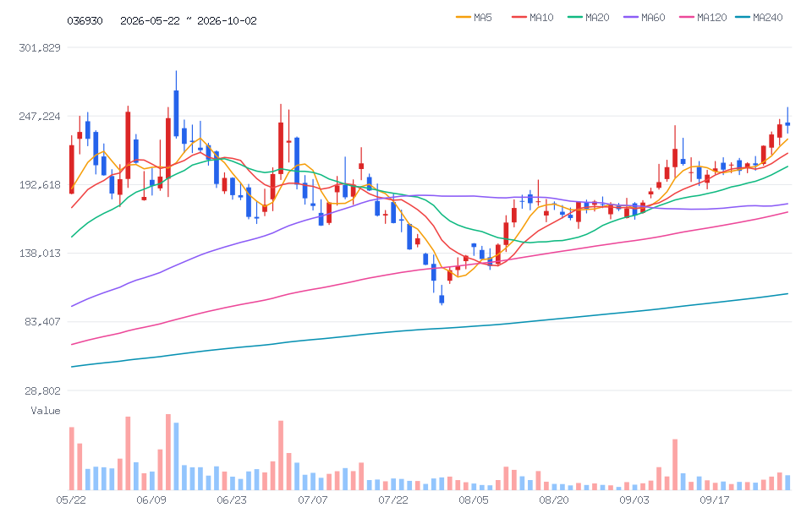
Task: Toggle the MA10 legend entry
Action: [533, 18]
